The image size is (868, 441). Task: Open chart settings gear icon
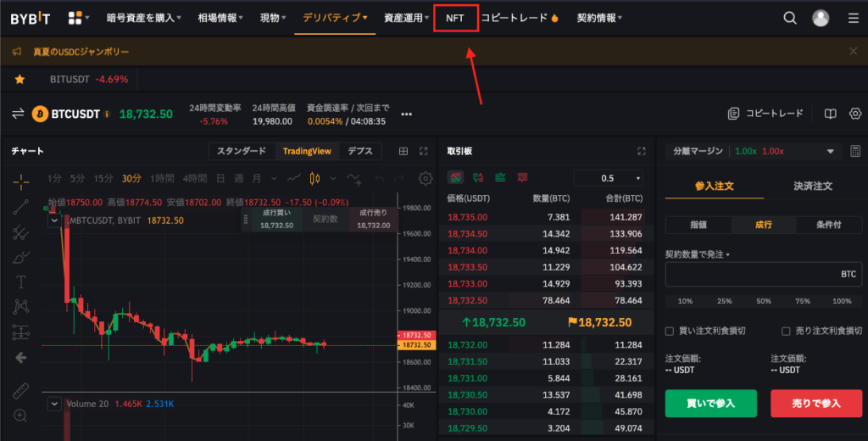pyautogui.click(x=426, y=178)
